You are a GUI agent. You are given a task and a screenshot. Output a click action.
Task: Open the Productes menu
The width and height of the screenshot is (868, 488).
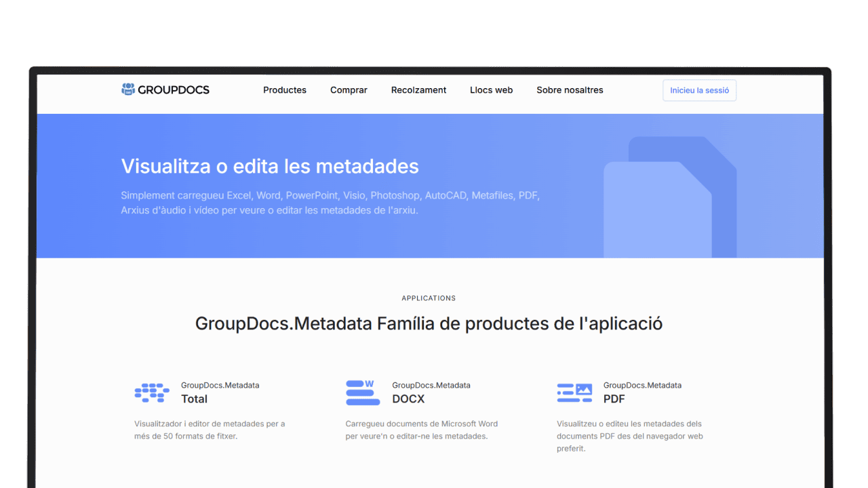285,90
